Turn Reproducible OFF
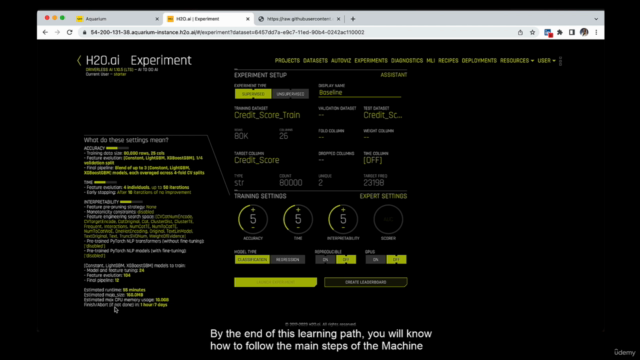640x360 pixels. point(346,260)
